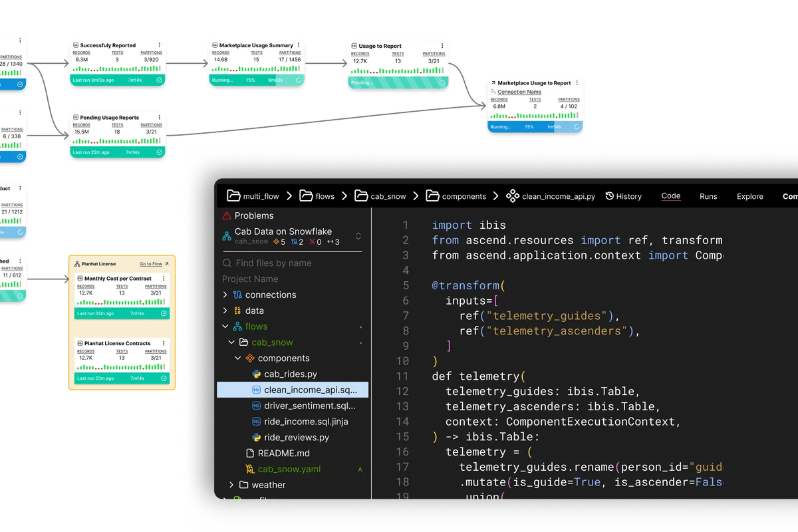Click the Cab Data on Snowflake flow icon

click(227, 235)
